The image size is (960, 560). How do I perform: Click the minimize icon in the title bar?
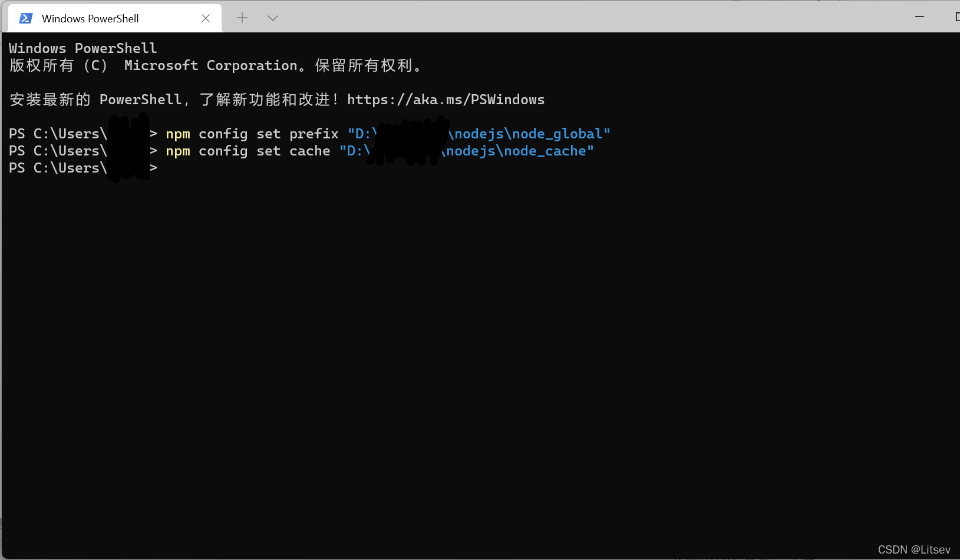click(x=921, y=16)
